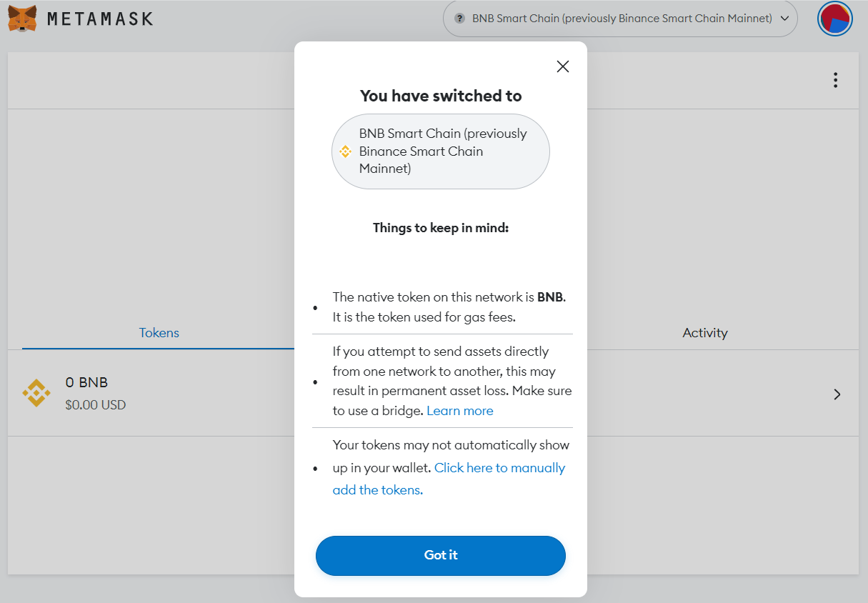Open the three-dot options menu
Viewport: 868px width, 603px height.
835,80
